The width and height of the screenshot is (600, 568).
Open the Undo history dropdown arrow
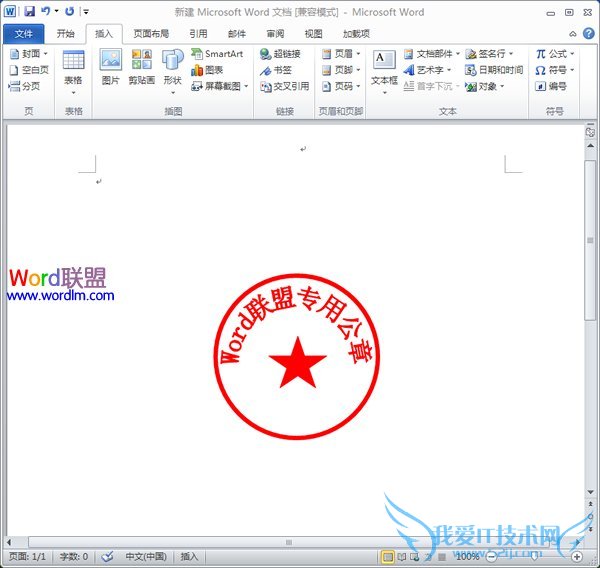pyautogui.click(x=57, y=11)
